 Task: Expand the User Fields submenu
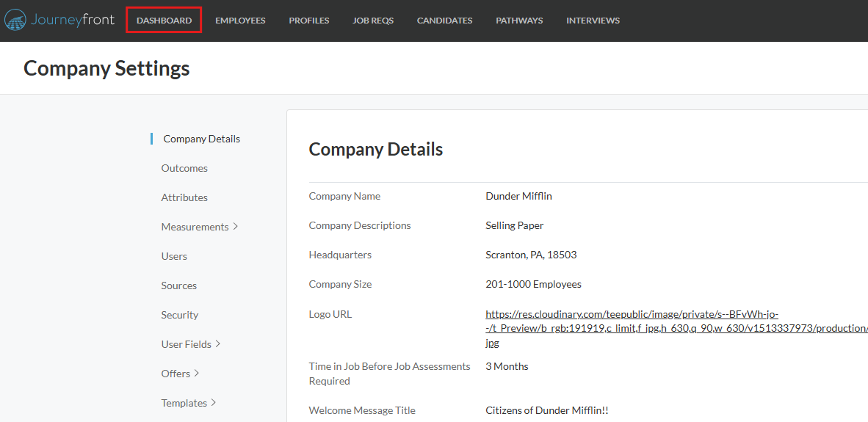point(191,344)
